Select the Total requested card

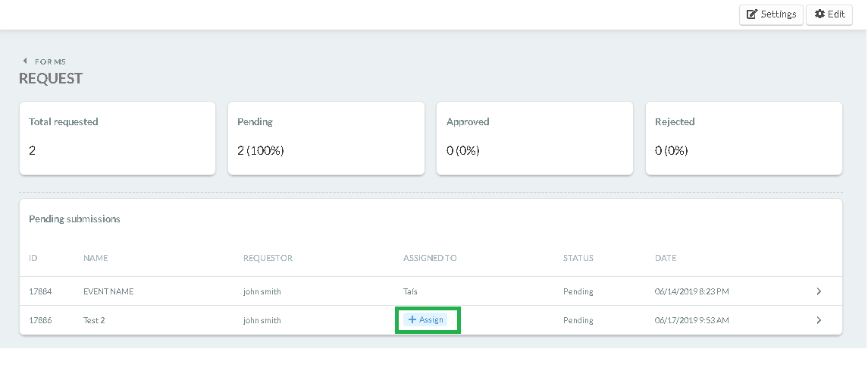[x=118, y=138]
